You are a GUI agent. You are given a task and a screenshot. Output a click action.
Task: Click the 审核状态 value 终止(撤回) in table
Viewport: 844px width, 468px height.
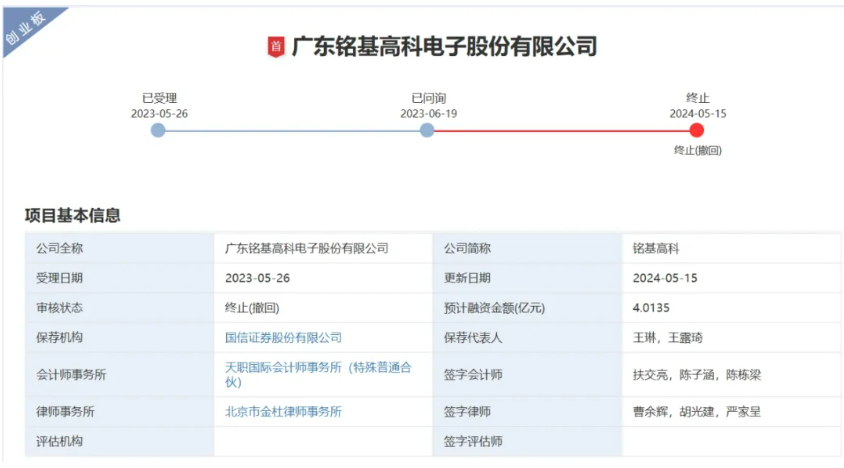click(252, 308)
